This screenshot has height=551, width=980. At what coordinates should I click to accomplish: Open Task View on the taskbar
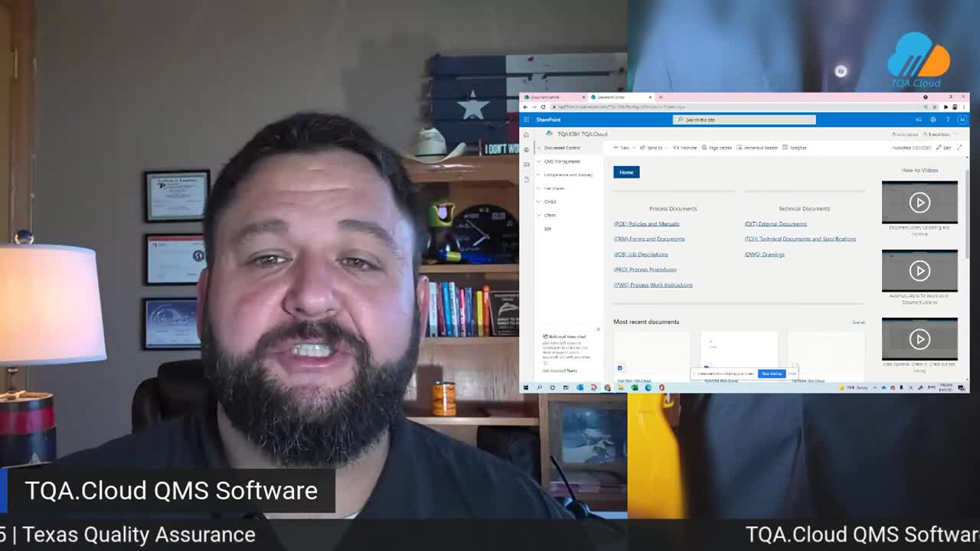pyautogui.click(x=566, y=388)
